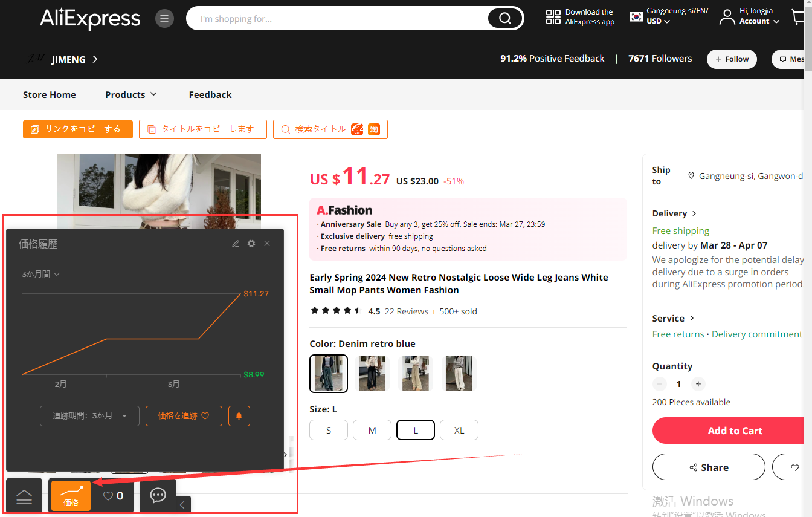Go to Store Home tab
This screenshot has height=517, width=812.
coord(50,94)
